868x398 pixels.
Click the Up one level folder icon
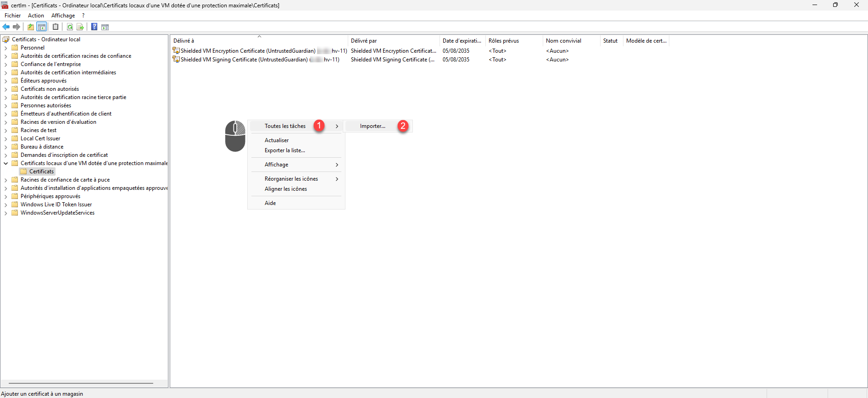(x=31, y=27)
